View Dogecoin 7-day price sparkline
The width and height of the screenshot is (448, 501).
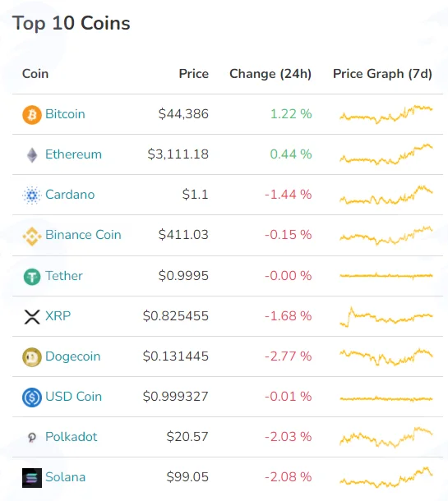click(386, 357)
